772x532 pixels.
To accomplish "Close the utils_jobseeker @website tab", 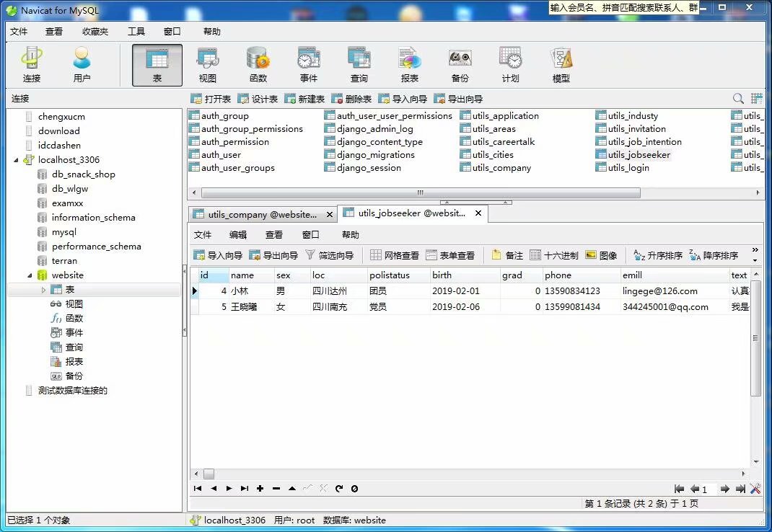I will click(x=478, y=213).
